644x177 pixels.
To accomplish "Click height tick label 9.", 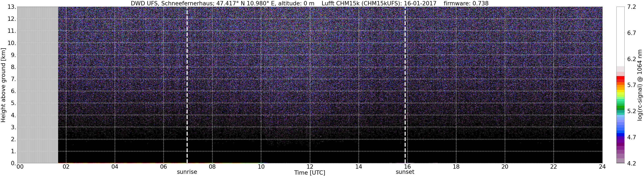I will (14, 55).
